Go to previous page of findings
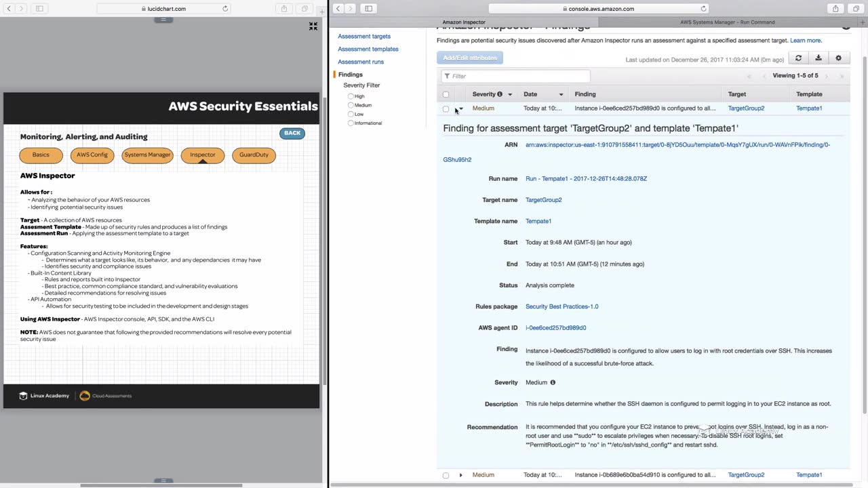 [x=764, y=76]
